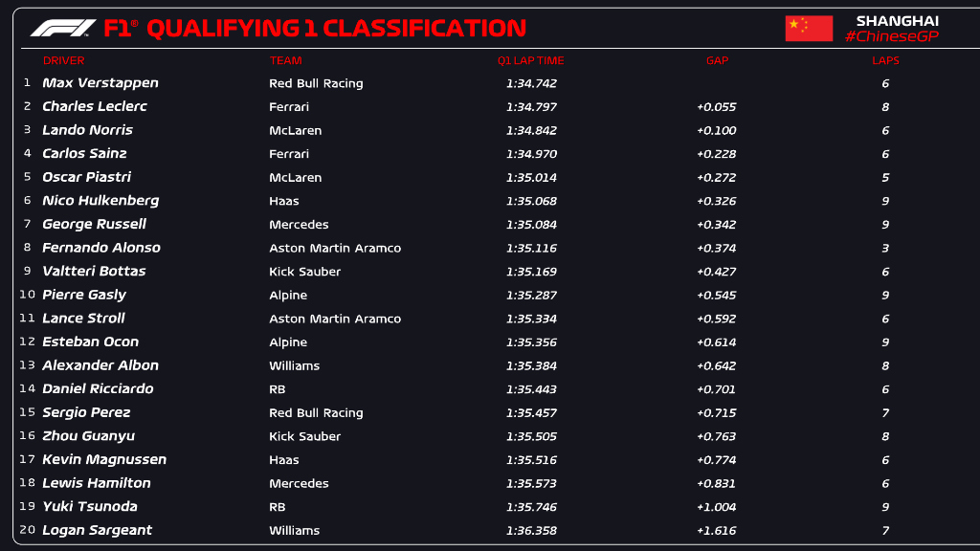Click the GAP column header
This screenshot has width=980, height=551.
[x=717, y=60]
